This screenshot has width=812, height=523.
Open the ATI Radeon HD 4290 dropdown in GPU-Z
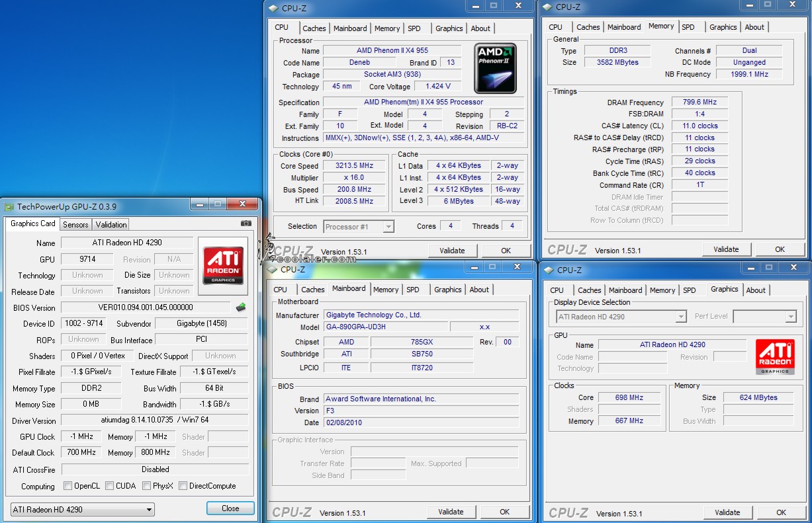(x=83, y=509)
